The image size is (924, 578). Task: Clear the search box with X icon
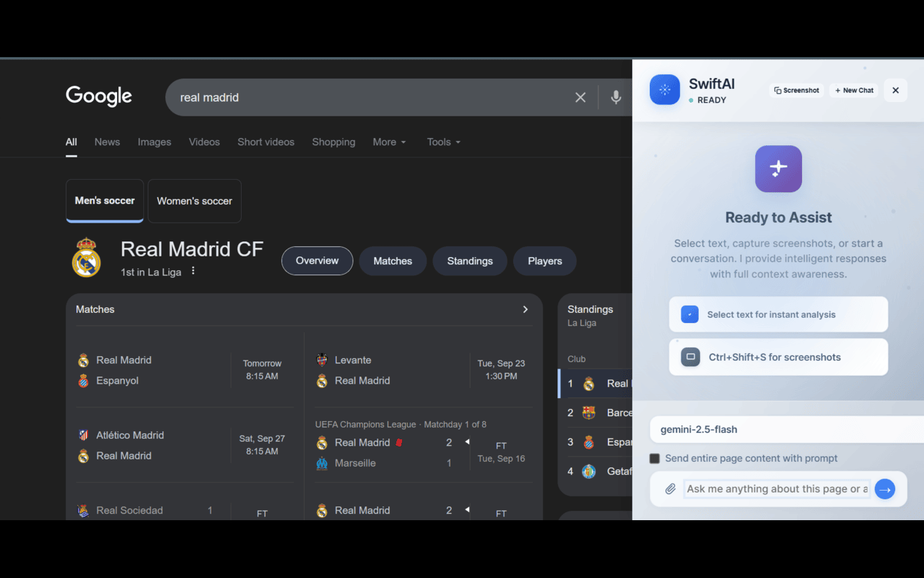point(580,98)
